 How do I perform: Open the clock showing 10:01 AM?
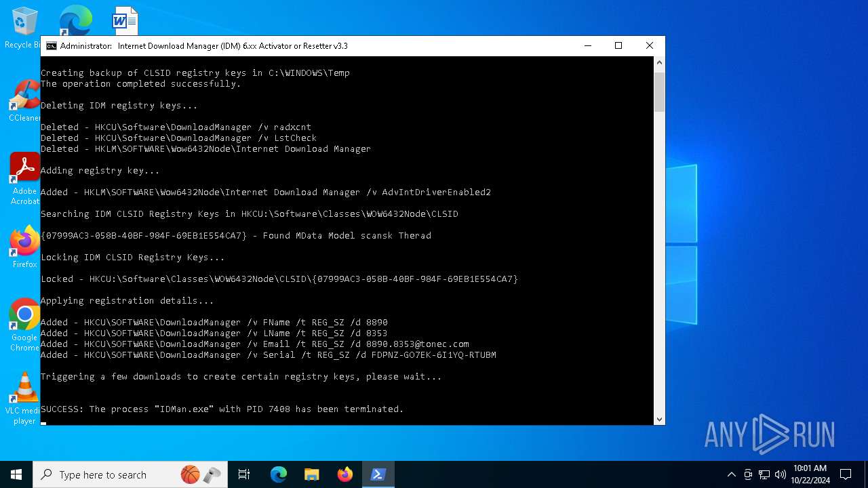810,474
